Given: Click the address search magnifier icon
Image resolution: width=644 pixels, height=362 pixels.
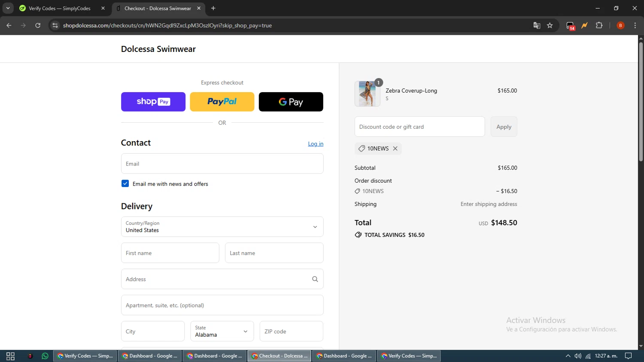Looking at the screenshot, I should point(315,279).
